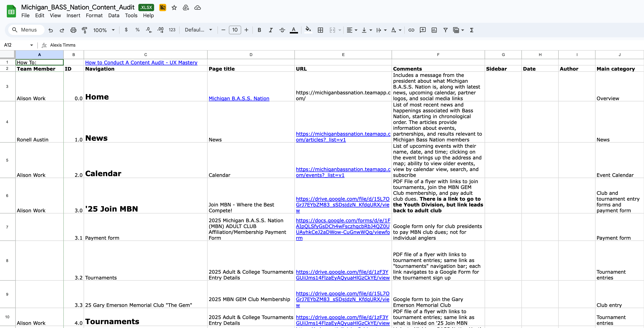Click the Select all corner box
Image resolution: width=644 pixels, height=328 pixels.
(x=7, y=54)
